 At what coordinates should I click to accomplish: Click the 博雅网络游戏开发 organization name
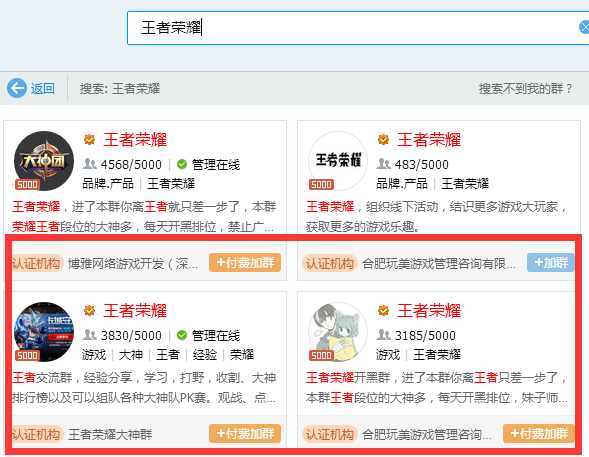[x=133, y=264]
